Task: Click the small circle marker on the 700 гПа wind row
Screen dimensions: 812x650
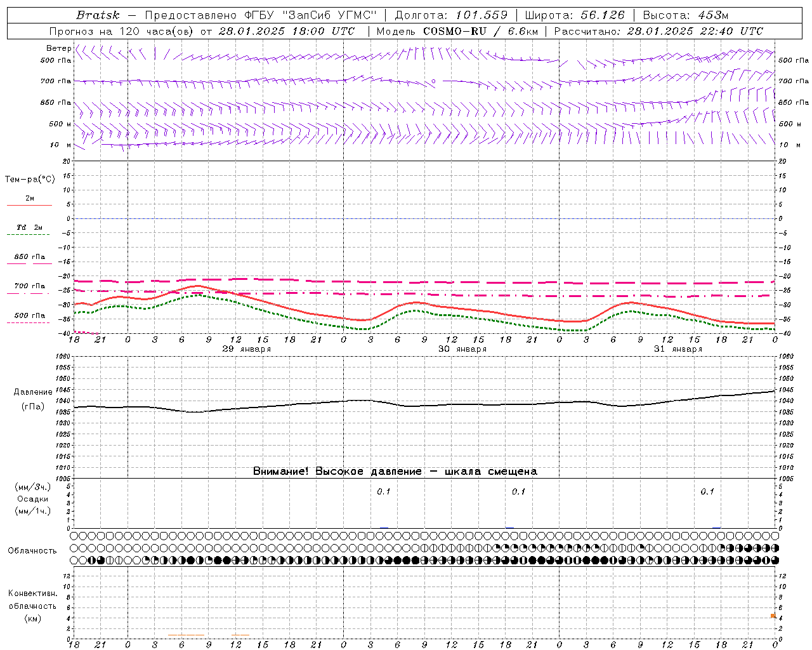Action: pos(433,81)
